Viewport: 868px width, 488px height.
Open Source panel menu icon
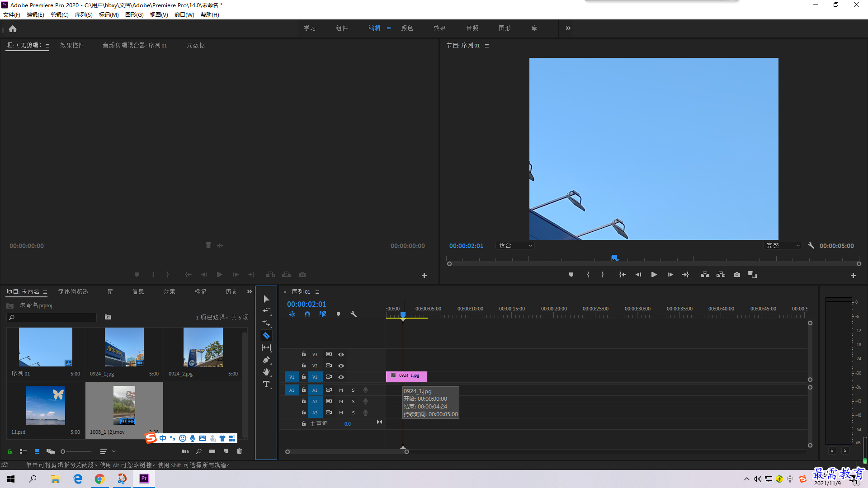47,46
